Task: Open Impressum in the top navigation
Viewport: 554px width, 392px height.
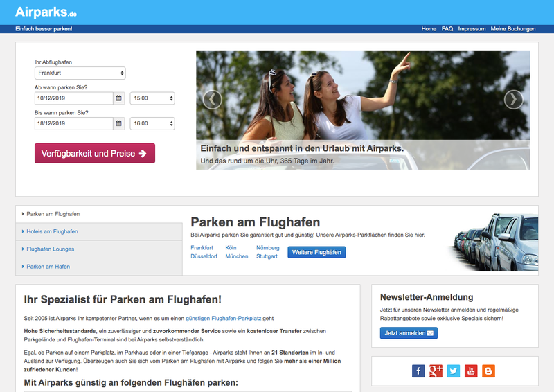Action: click(x=472, y=29)
